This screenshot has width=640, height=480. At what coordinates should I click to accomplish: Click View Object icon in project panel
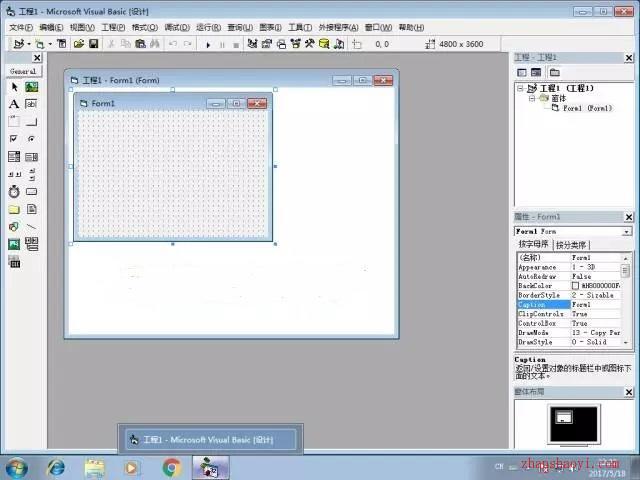[x=536, y=73]
